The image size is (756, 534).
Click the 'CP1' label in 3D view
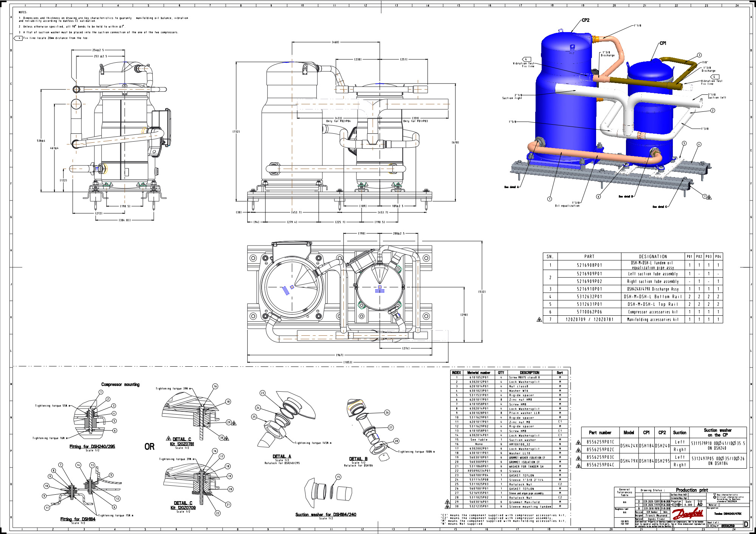point(663,43)
